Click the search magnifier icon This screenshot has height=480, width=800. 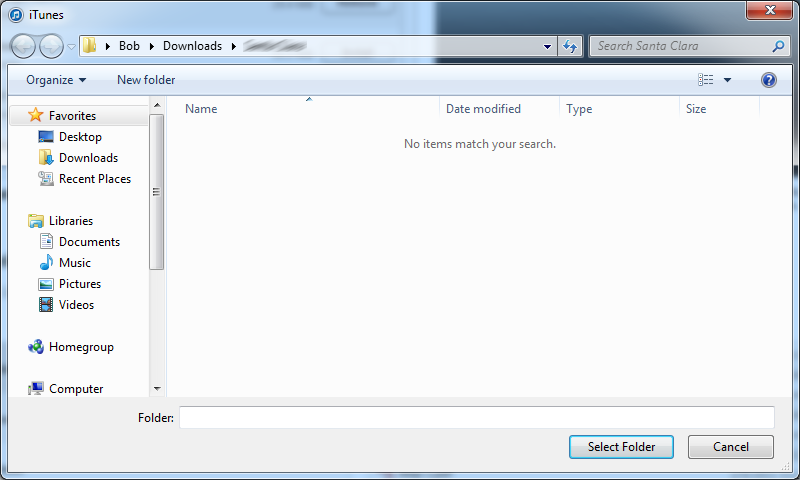(778, 46)
